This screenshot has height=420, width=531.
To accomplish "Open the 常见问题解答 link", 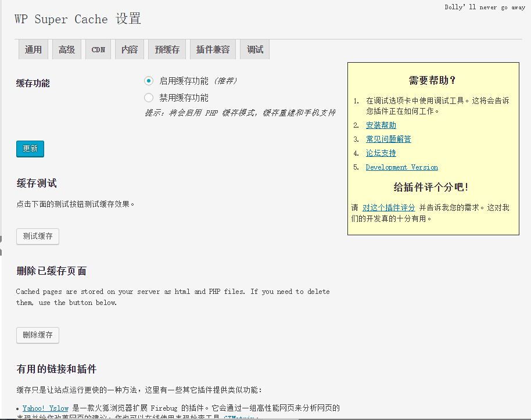I will [x=388, y=139].
